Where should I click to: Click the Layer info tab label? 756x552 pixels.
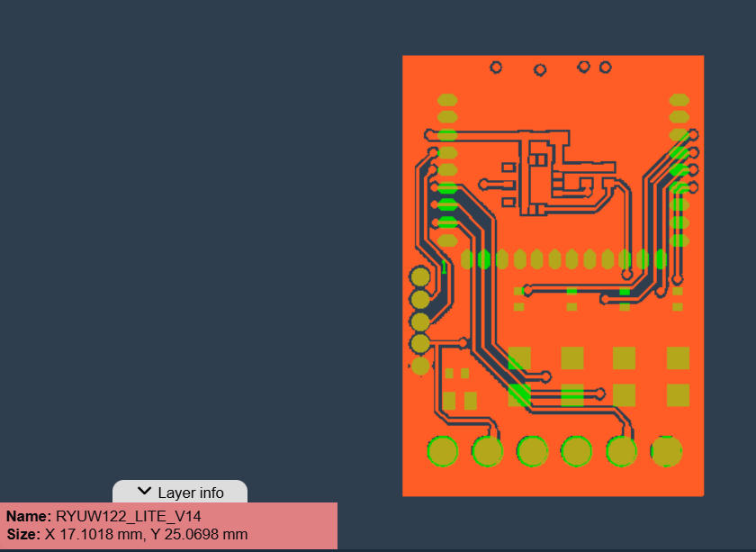(190, 493)
